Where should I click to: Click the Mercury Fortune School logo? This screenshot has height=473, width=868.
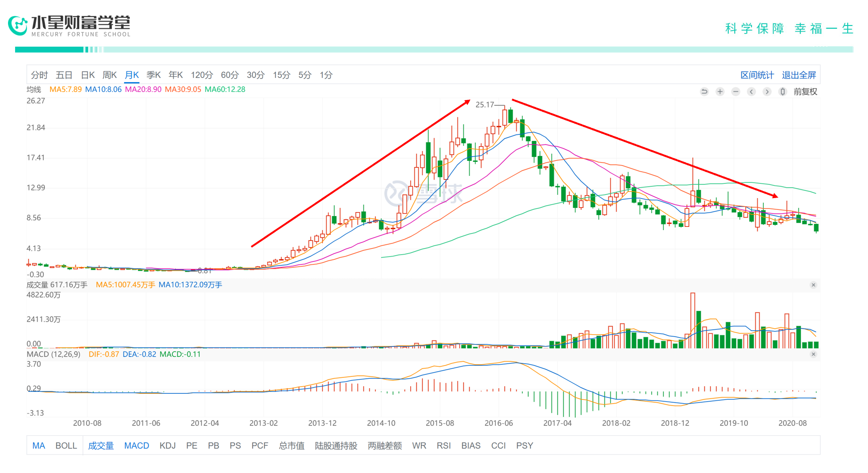click(69, 25)
